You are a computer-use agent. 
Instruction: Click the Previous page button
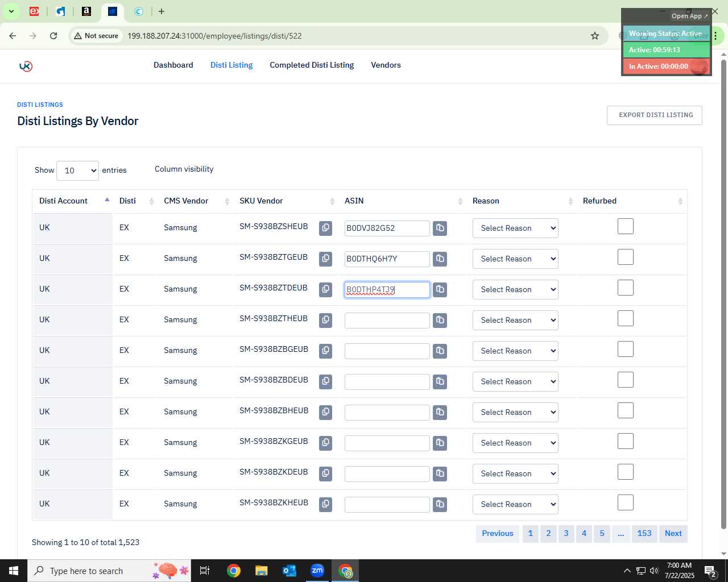click(498, 533)
